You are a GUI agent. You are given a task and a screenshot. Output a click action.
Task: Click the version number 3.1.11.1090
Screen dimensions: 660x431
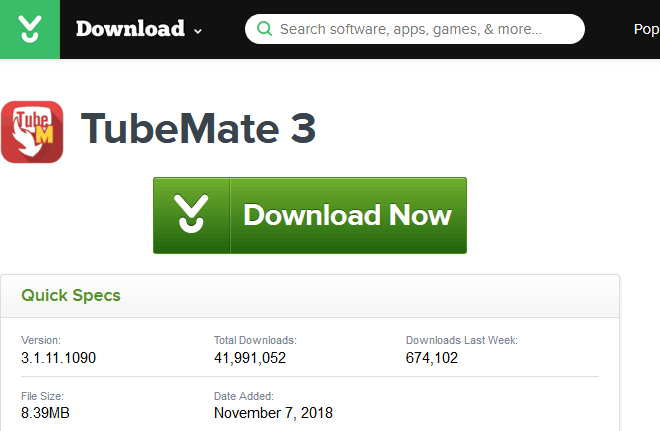pos(59,357)
